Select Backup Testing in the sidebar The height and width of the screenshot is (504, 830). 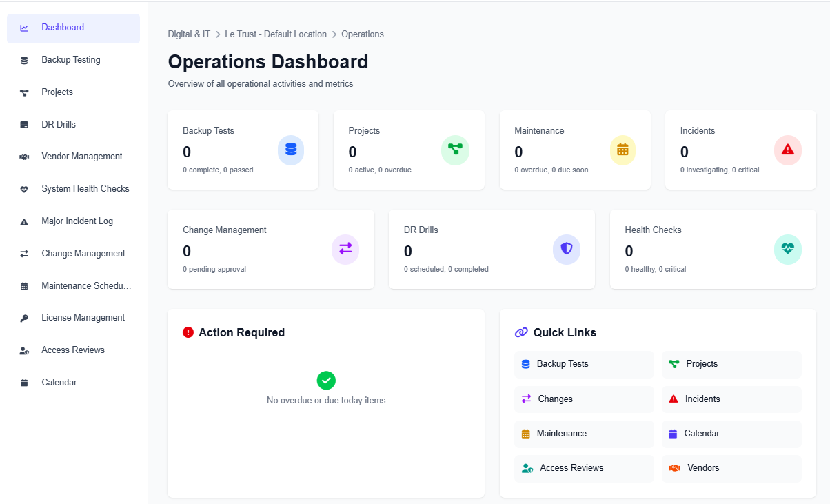[x=69, y=59]
